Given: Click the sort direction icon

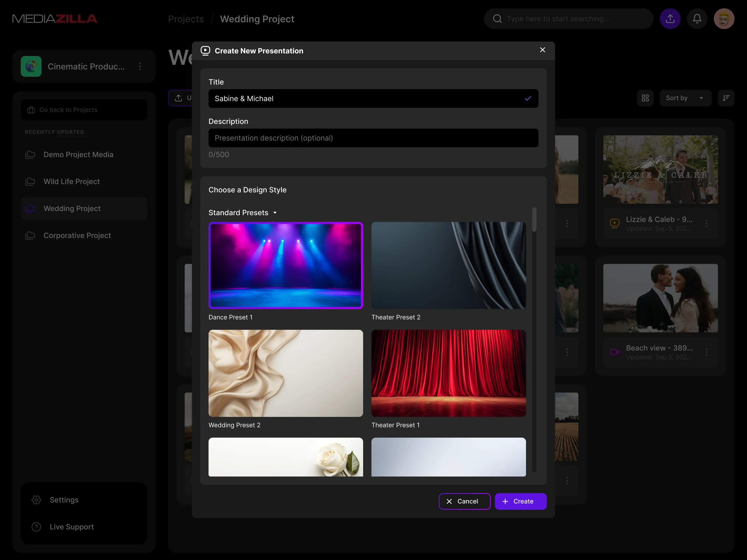Looking at the screenshot, I should (x=726, y=98).
